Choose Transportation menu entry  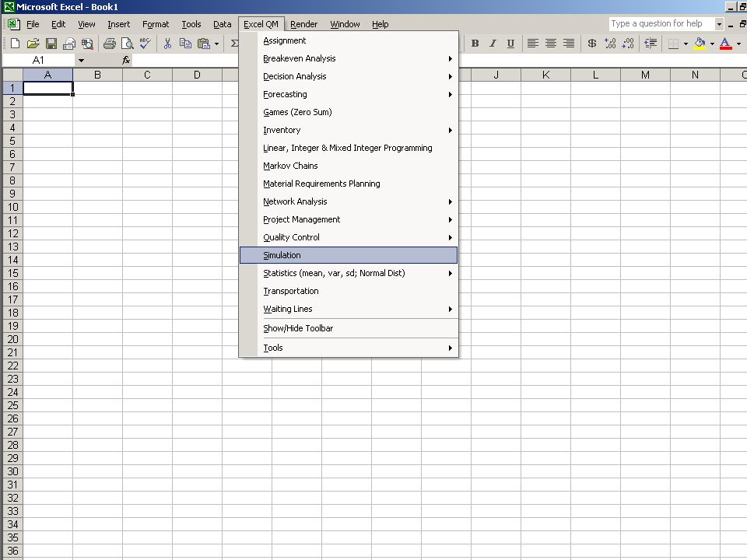point(349,291)
